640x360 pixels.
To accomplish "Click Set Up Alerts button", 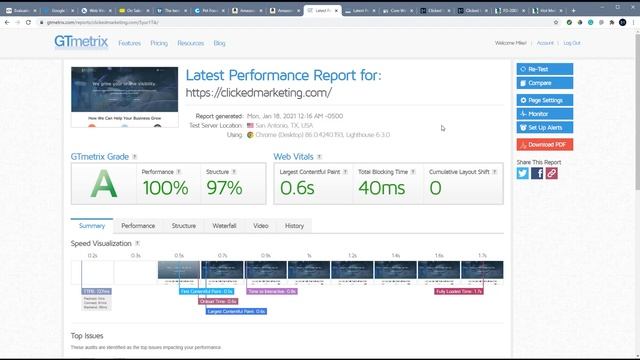I will (x=544, y=127).
